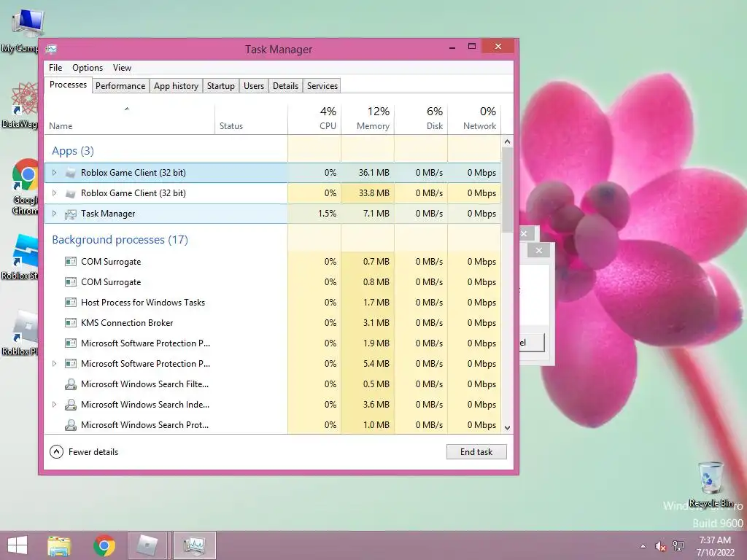This screenshot has height=560, width=747.
Task: Click the Roblox Game Client 33.8 MB row icon
Action: click(x=71, y=193)
